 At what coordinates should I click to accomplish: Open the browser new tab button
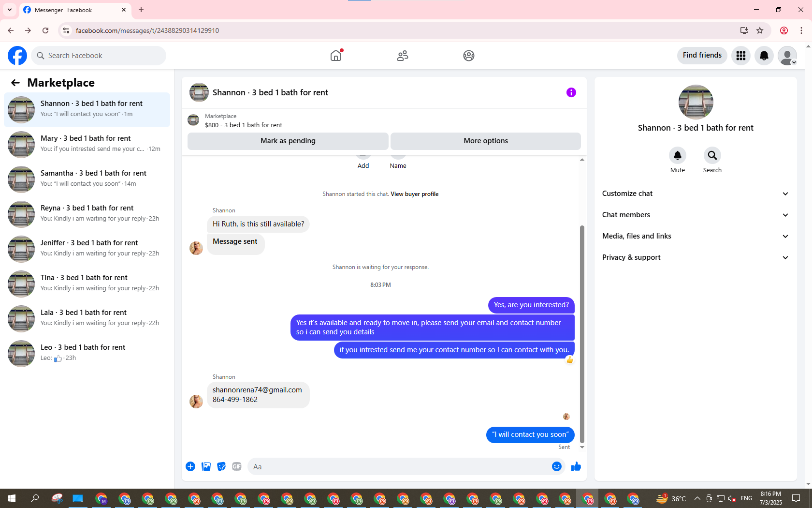(141, 10)
